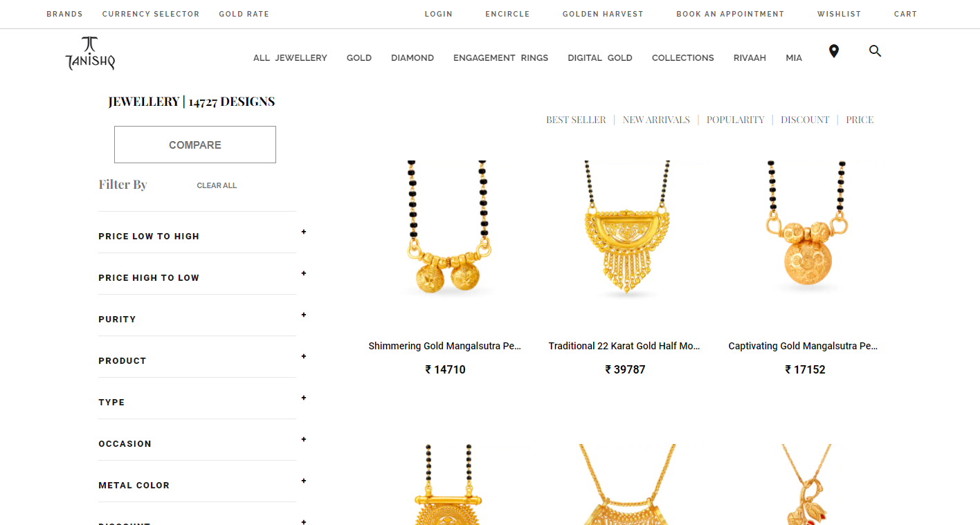This screenshot has height=525, width=980.
Task: Click Clear All filters link
Action: pyautogui.click(x=217, y=185)
